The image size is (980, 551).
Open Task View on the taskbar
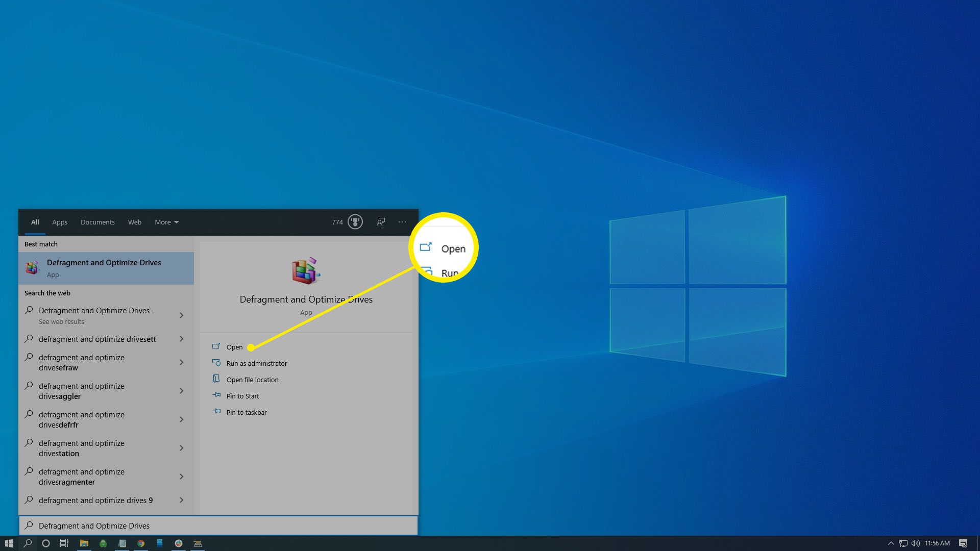pyautogui.click(x=64, y=543)
